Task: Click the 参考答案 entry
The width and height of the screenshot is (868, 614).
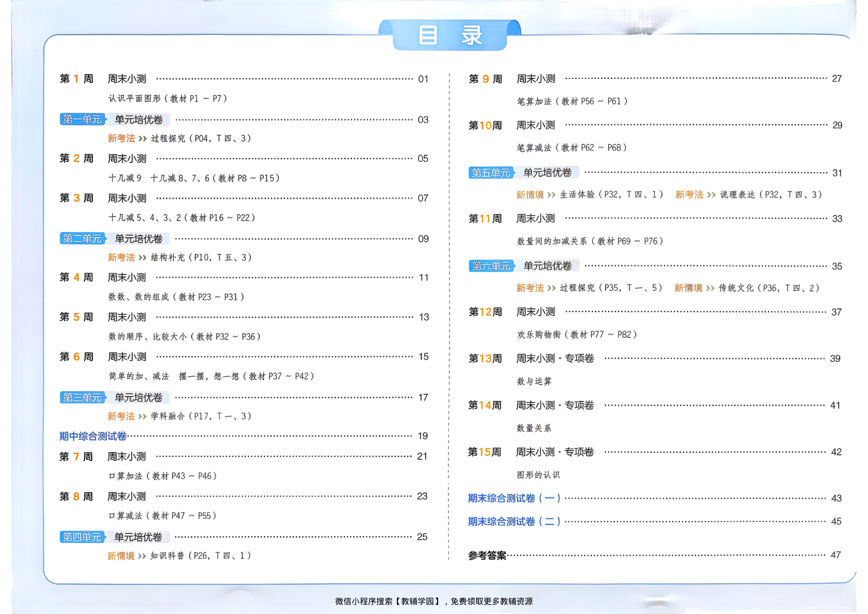Action: 487,556
